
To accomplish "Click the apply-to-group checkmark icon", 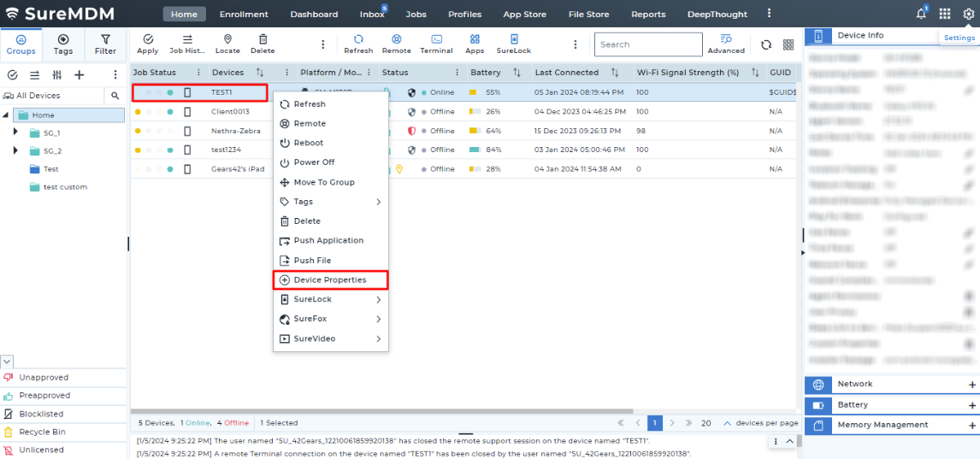I will pos(13,75).
